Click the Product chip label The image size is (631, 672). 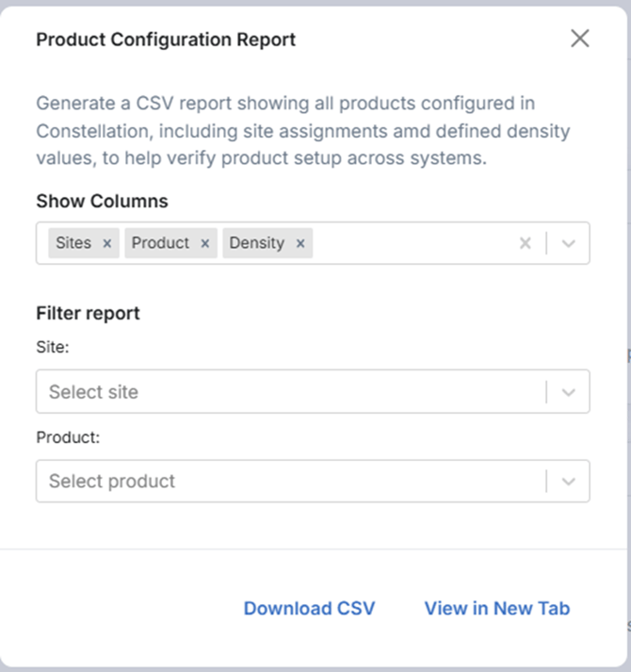coord(160,243)
